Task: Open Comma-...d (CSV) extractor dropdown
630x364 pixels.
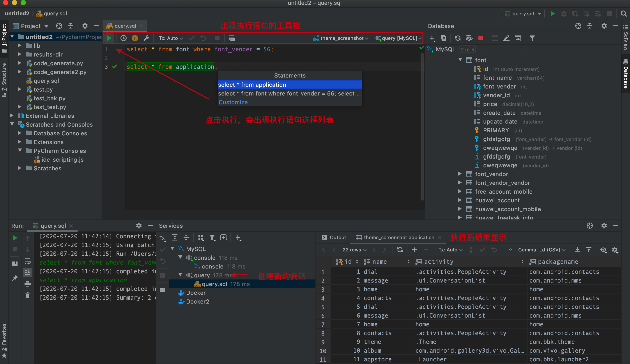Action: (542, 249)
